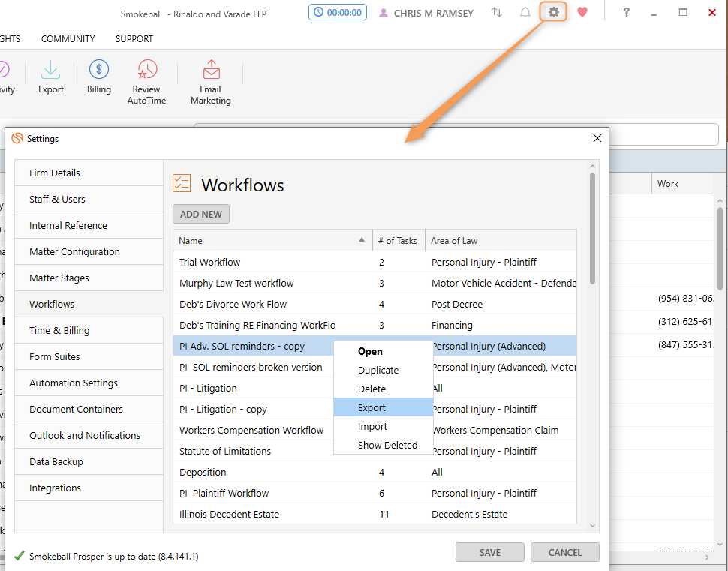The height and width of the screenshot is (571, 728).
Task: Start the timer in the title bar
Action: pos(337,12)
